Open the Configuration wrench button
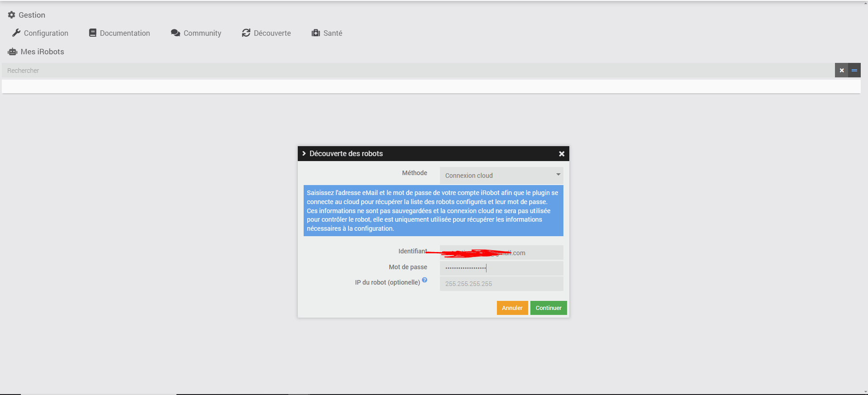The width and height of the screenshot is (868, 395). tap(40, 33)
